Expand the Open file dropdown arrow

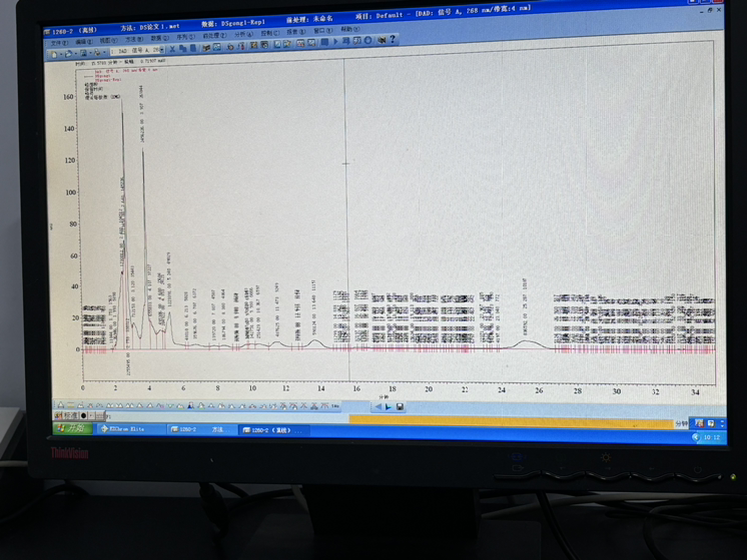[76, 54]
